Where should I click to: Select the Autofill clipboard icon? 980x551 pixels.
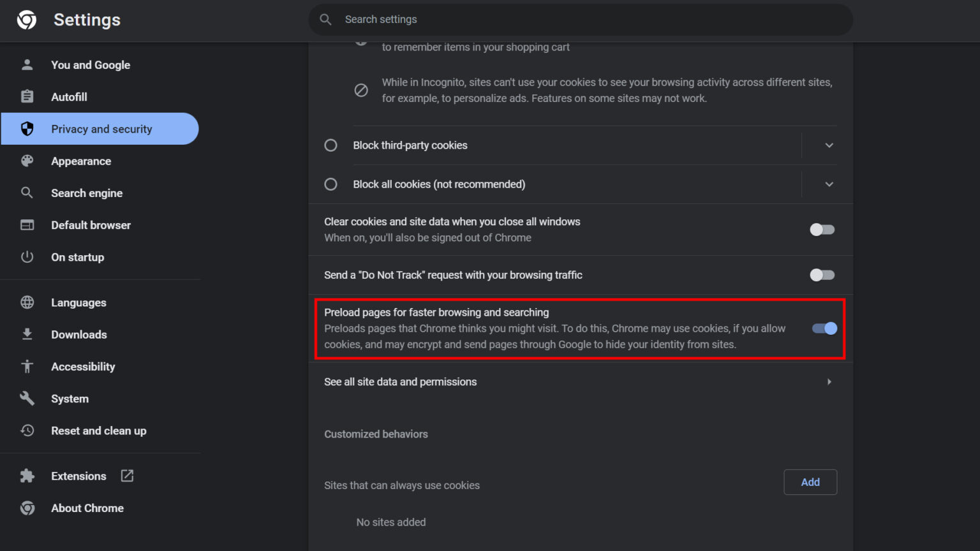point(27,96)
